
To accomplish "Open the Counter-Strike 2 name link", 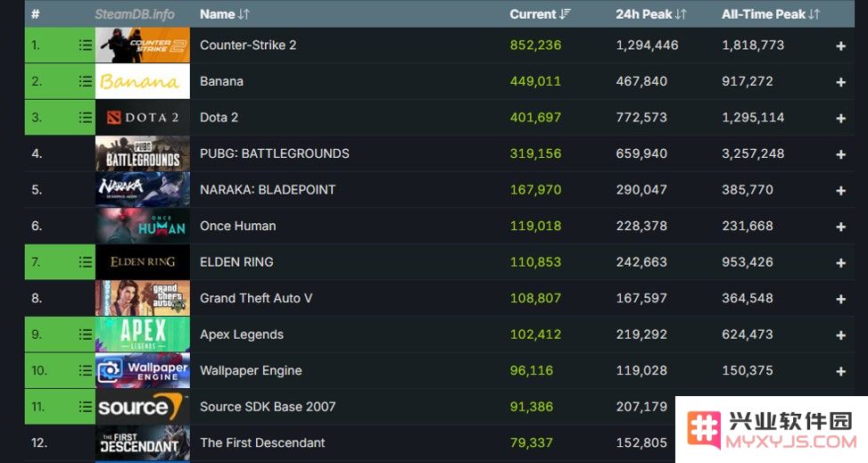I will click(x=248, y=45).
